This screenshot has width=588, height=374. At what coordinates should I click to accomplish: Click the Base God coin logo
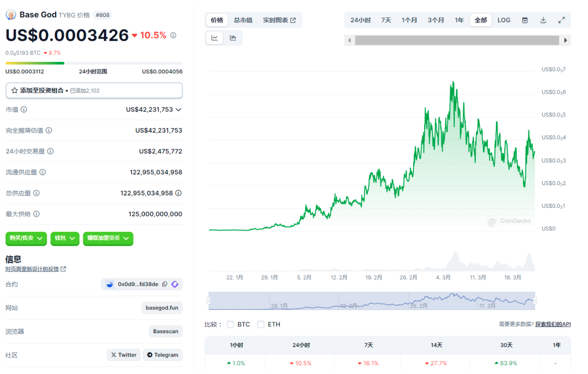click(x=11, y=15)
